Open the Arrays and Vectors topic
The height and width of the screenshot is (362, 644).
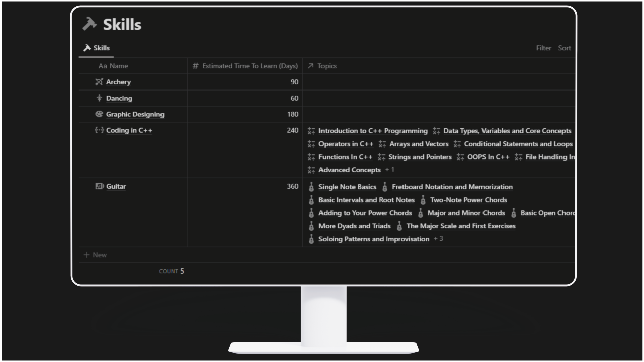pyautogui.click(x=419, y=144)
